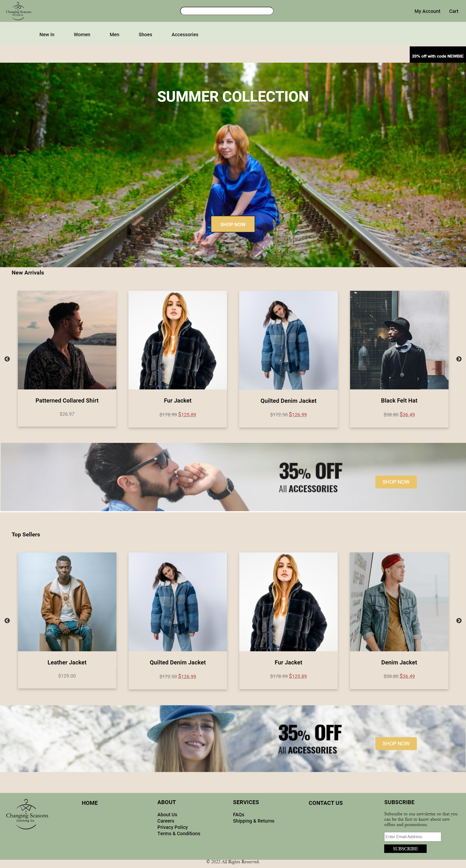Select Women category navigation toggle
This screenshot has width=466, height=868.
pos(82,34)
